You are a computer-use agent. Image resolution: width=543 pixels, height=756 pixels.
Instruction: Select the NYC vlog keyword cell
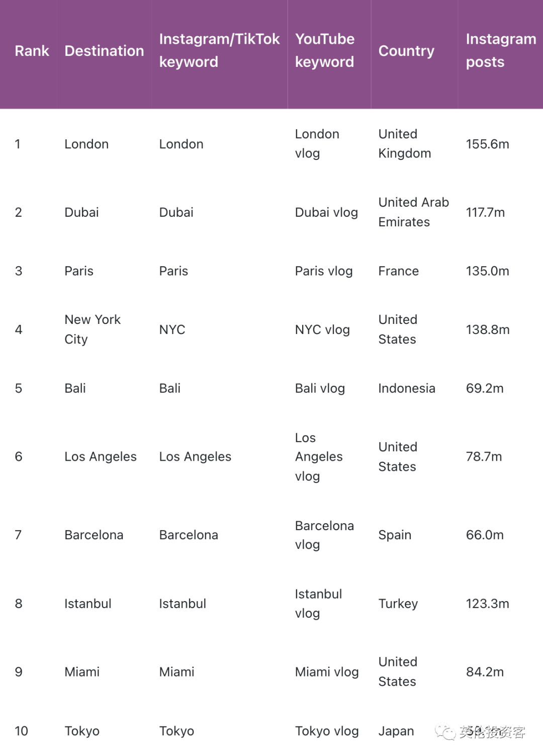coord(322,330)
